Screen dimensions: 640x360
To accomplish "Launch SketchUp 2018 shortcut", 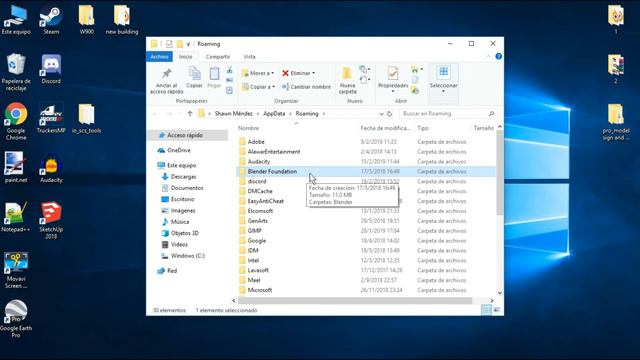I will [51, 220].
